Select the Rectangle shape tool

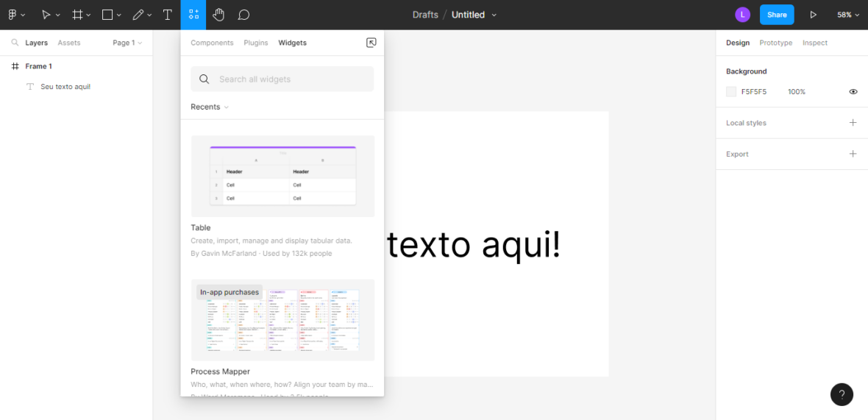107,15
